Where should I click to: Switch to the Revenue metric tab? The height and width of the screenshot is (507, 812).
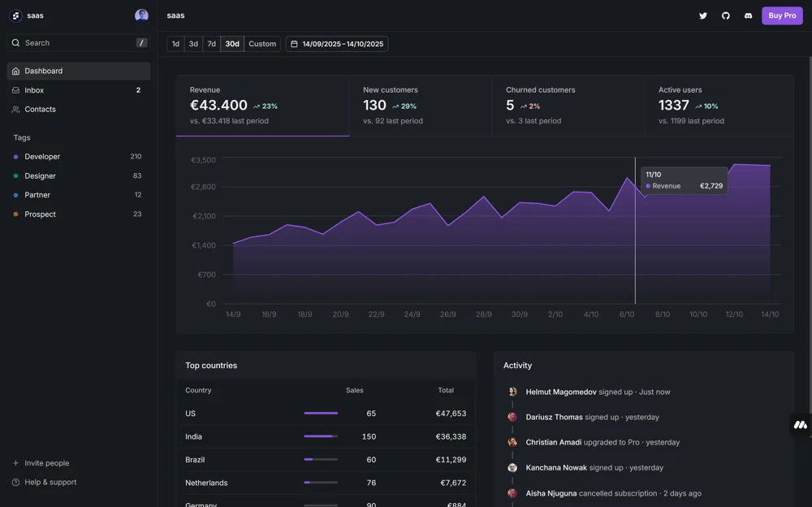(262, 106)
